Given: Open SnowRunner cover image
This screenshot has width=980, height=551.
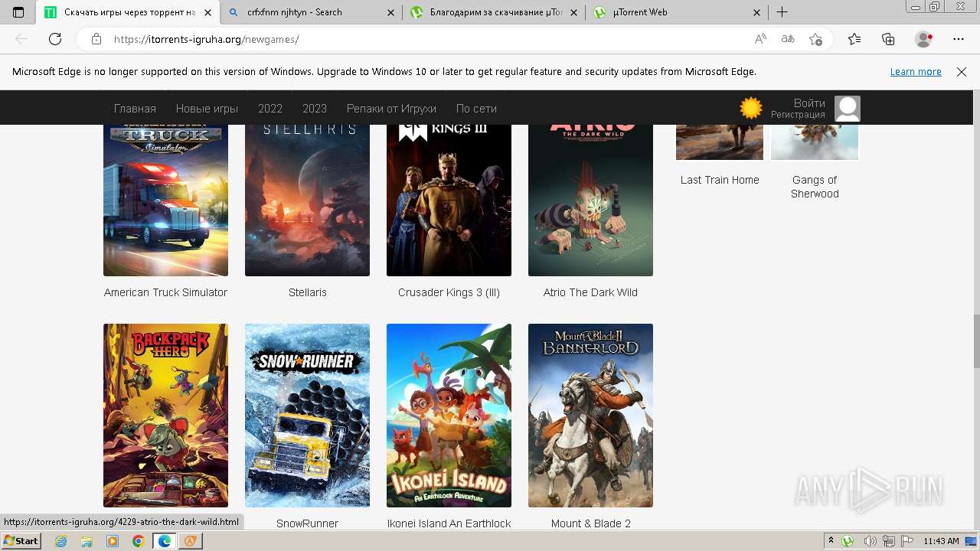Looking at the screenshot, I should click(307, 416).
